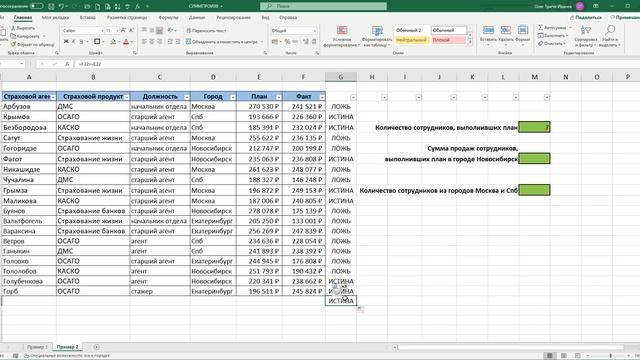Click the zoom slider in status bar
Screen dimensions: 640x360
pyautogui.click(x=610, y=356)
